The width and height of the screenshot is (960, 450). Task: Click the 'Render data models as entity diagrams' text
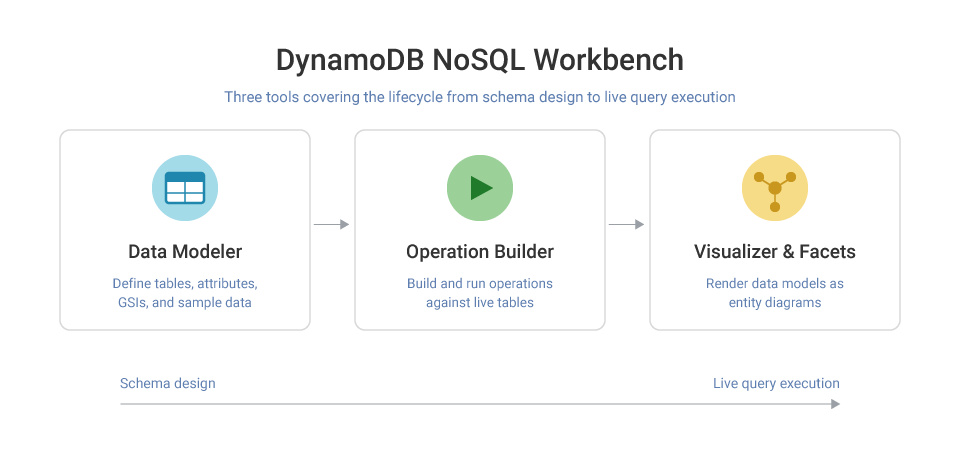pyautogui.click(x=775, y=293)
